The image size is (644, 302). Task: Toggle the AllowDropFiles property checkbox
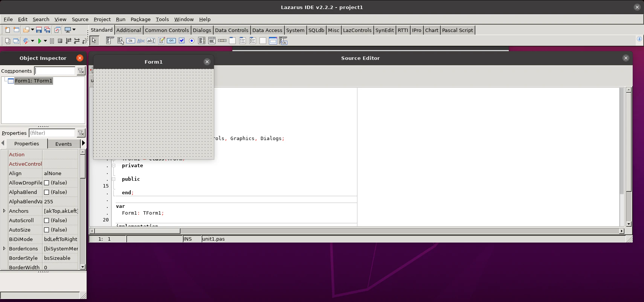47,183
